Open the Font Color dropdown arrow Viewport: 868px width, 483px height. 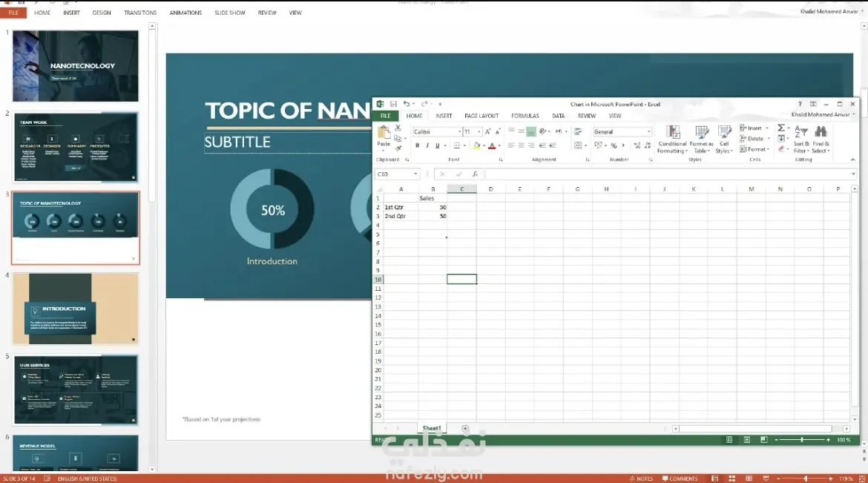tap(499, 145)
